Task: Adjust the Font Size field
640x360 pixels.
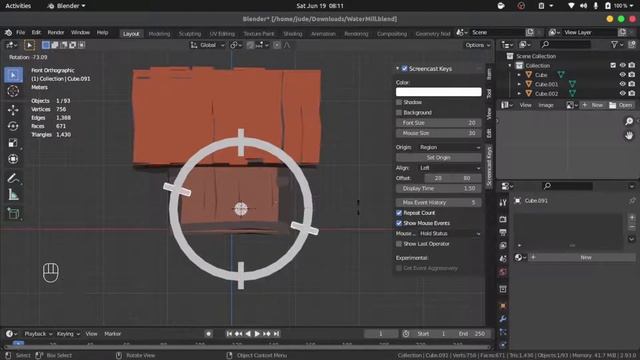Action: [x=438, y=123]
